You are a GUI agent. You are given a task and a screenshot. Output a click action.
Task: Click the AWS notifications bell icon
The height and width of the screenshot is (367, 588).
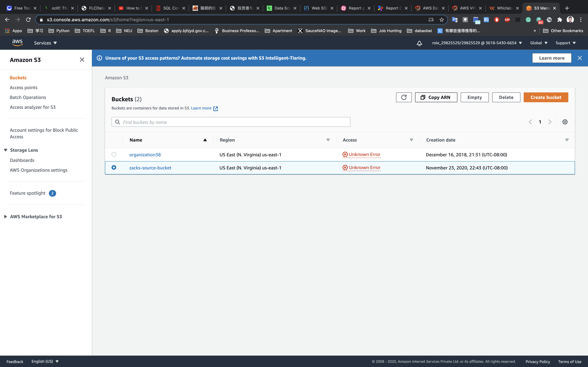(419, 43)
